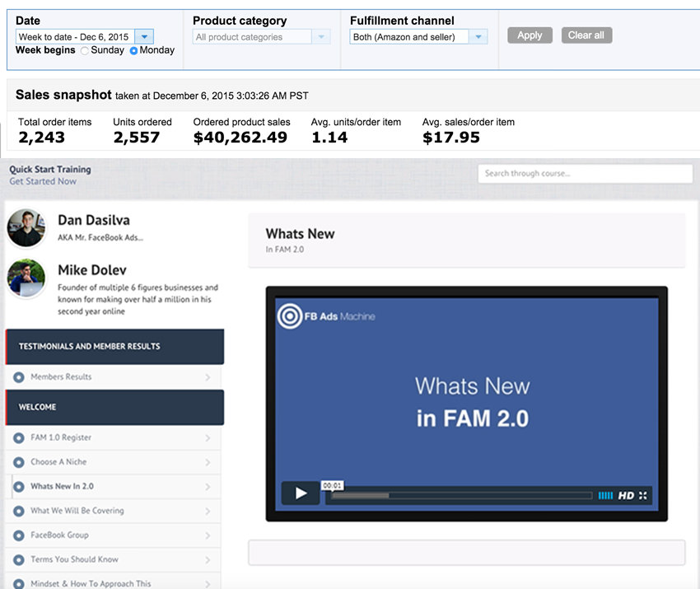The image size is (700, 589).
Task: Click the FB Ads Machine target logo
Action: pos(290,316)
